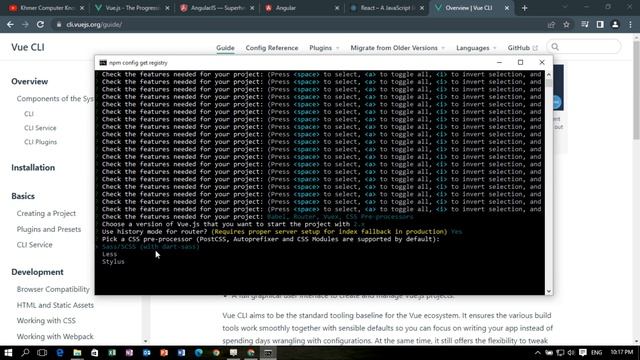Open HTML and Static Assets sidebar link
This screenshot has width=640, height=360.
coord(55,305)
